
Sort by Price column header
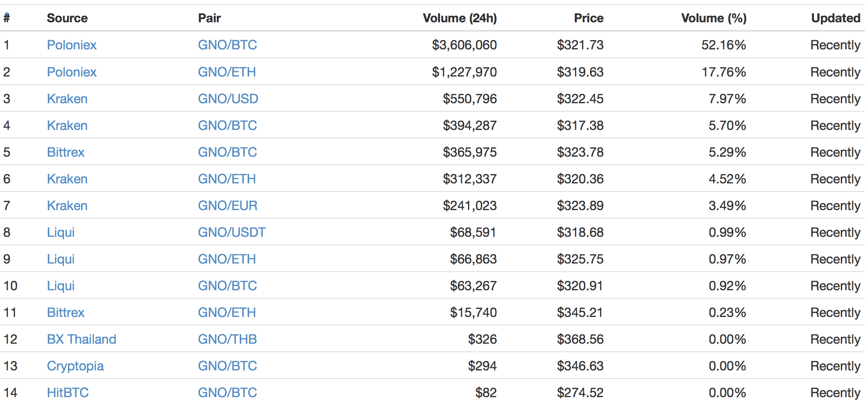tap(589, 18)
